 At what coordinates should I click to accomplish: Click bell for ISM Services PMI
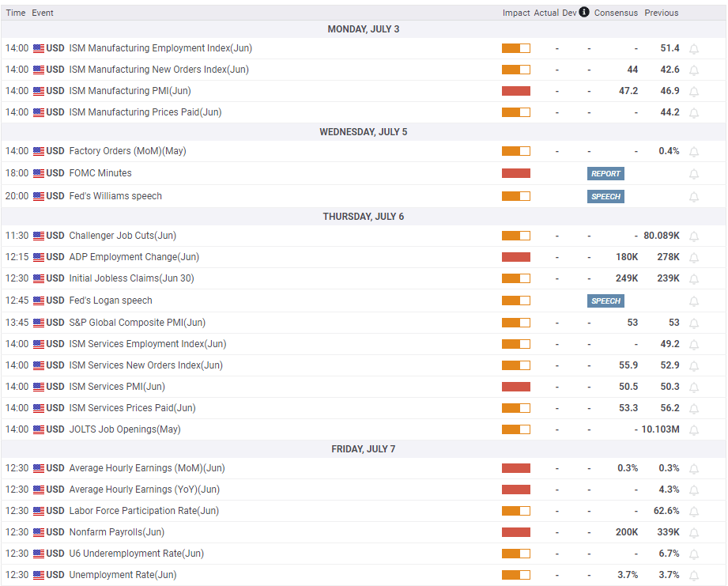[x=694, y=388]
